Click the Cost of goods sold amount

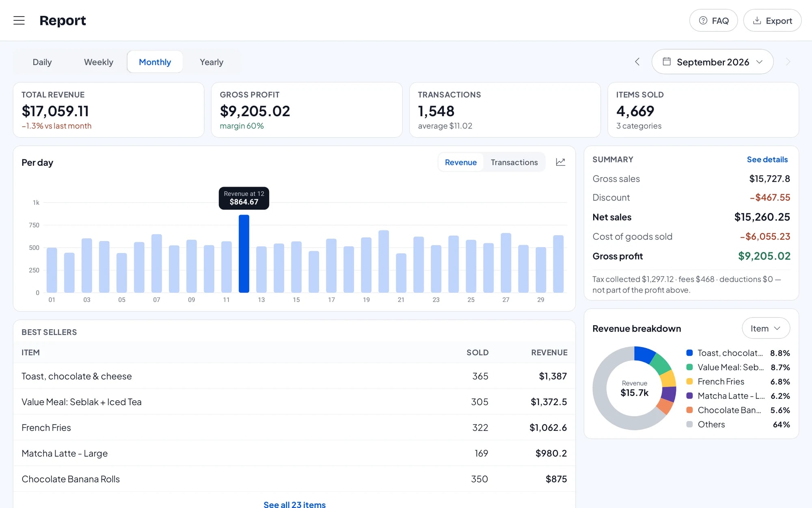click(x=765, y=237)
